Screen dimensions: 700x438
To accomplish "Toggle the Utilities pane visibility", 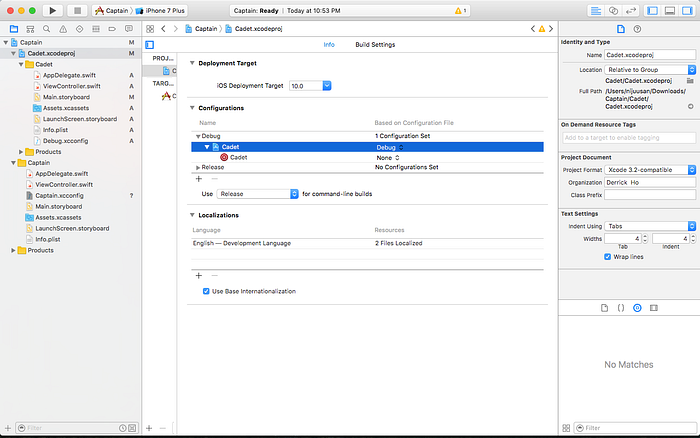I will [x=687, y=11].
